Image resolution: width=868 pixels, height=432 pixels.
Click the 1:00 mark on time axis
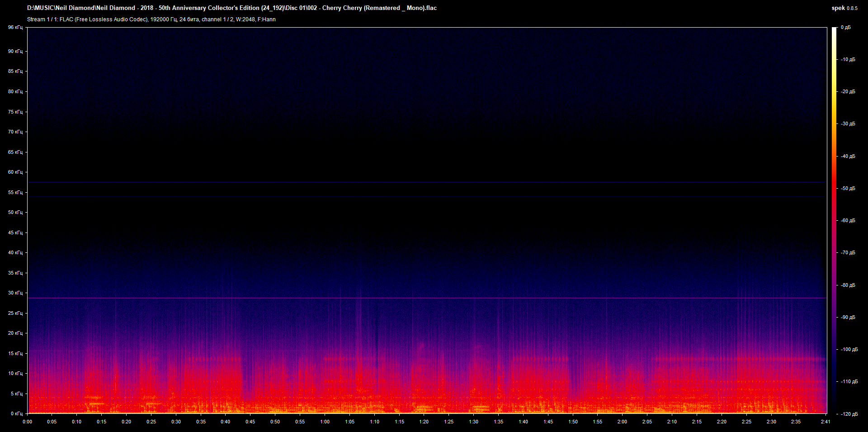(325, 422)
